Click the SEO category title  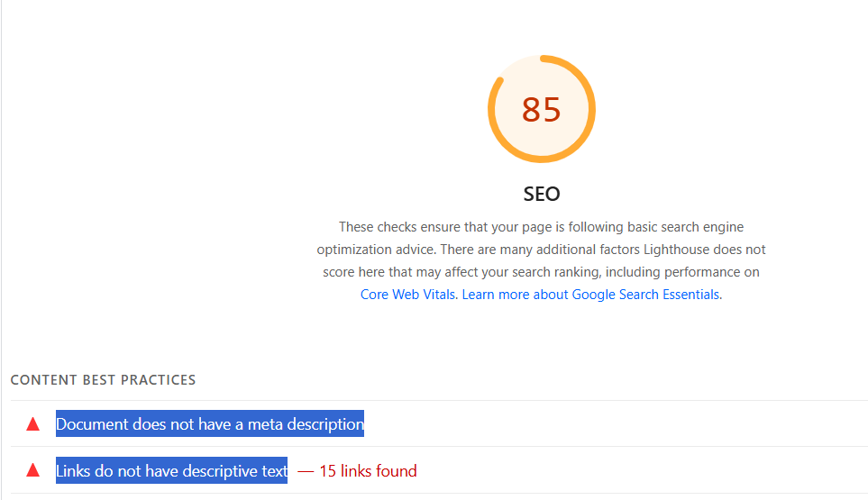coord(542,194)
